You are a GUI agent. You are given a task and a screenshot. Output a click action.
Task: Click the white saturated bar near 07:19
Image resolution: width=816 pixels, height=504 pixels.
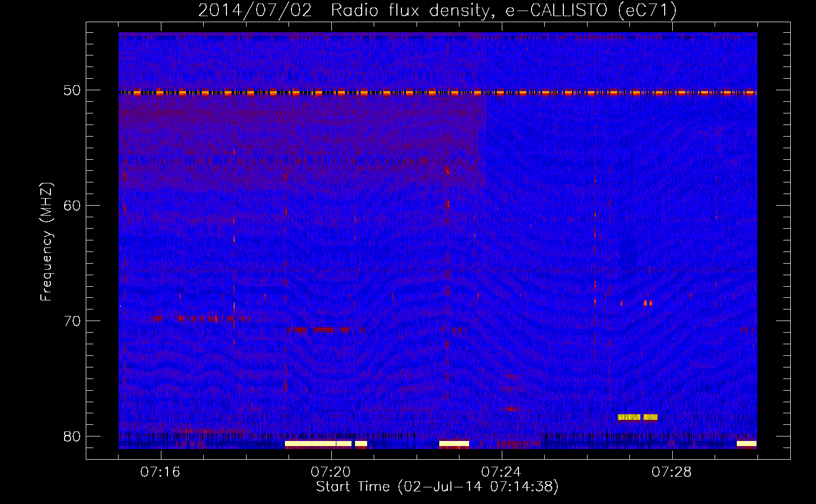[318, 444]
